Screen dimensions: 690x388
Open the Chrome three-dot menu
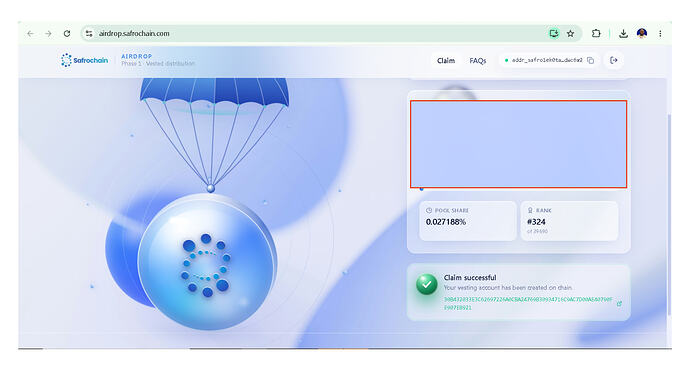[x=660, y=33]
